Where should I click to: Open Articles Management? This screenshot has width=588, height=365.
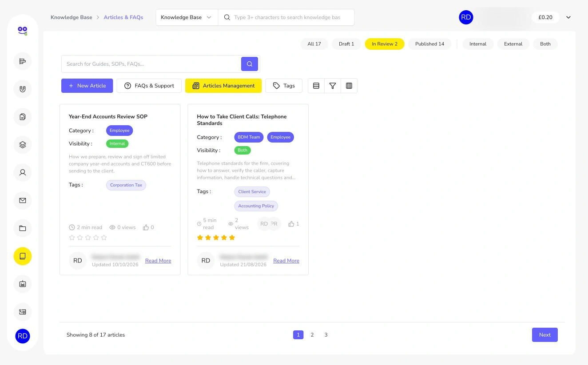[x=223, y=86]
